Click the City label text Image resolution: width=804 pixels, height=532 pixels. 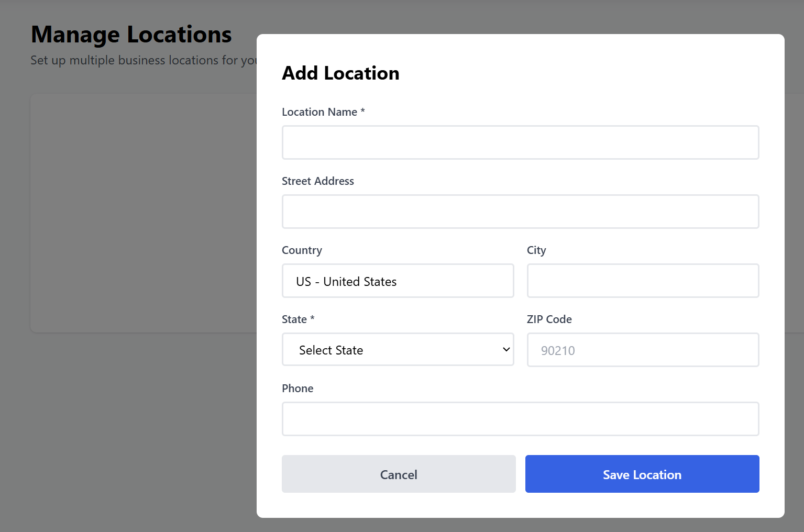coord(536,250)
